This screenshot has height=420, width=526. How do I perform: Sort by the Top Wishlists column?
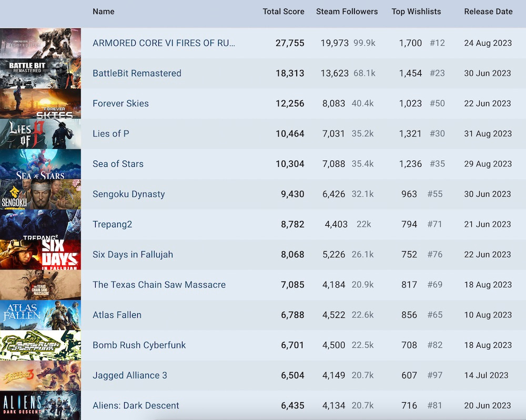click(416, 12)
